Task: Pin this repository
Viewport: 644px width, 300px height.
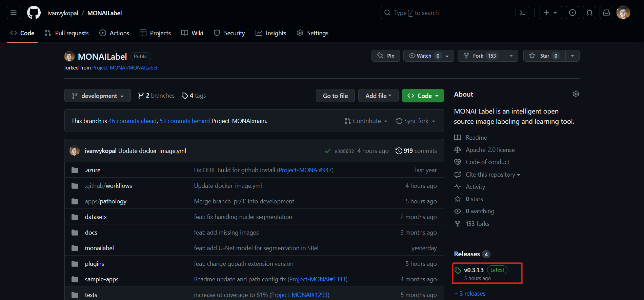Action: (x=386, y=56)
